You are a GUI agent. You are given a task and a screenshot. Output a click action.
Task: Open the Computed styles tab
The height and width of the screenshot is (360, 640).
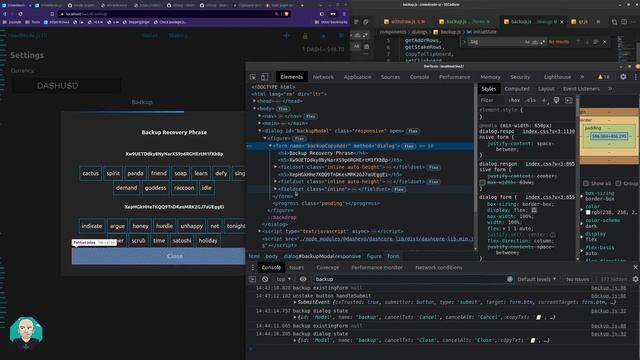tap(517, 89)
